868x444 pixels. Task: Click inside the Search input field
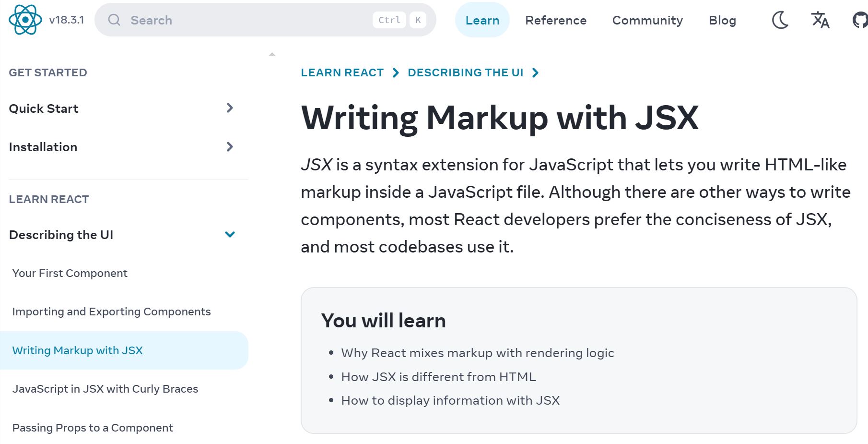(216, 20)
